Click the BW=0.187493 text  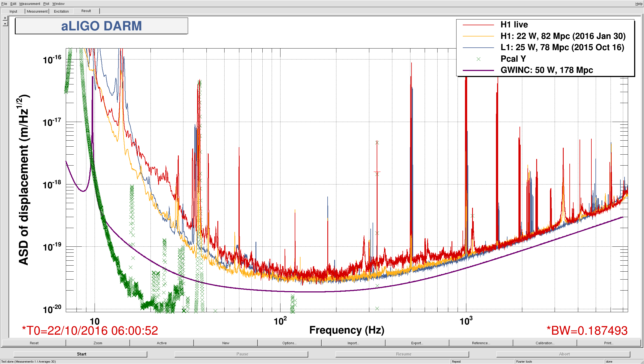click(587, 331)
